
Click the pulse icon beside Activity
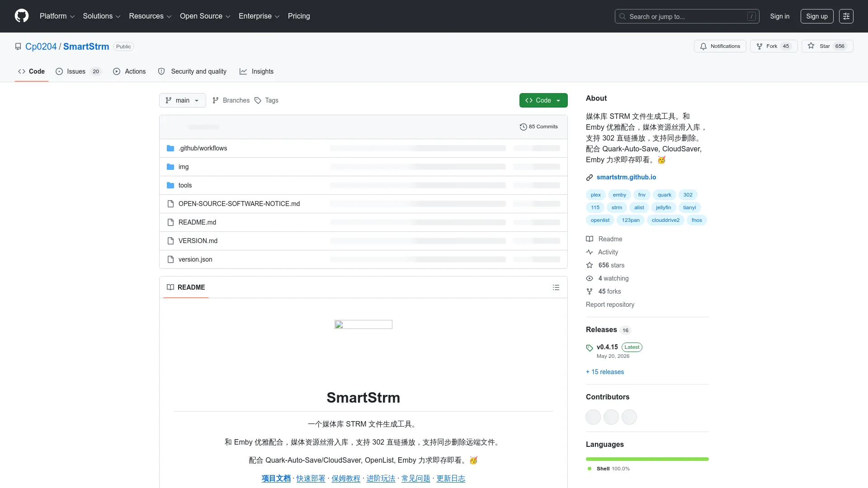590,252
